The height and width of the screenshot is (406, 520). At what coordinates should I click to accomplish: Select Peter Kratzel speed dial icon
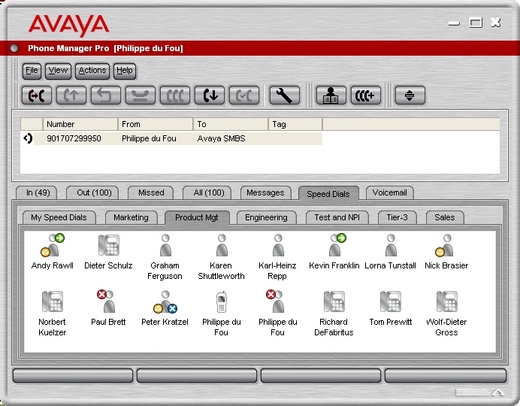(x=165, y=302)
